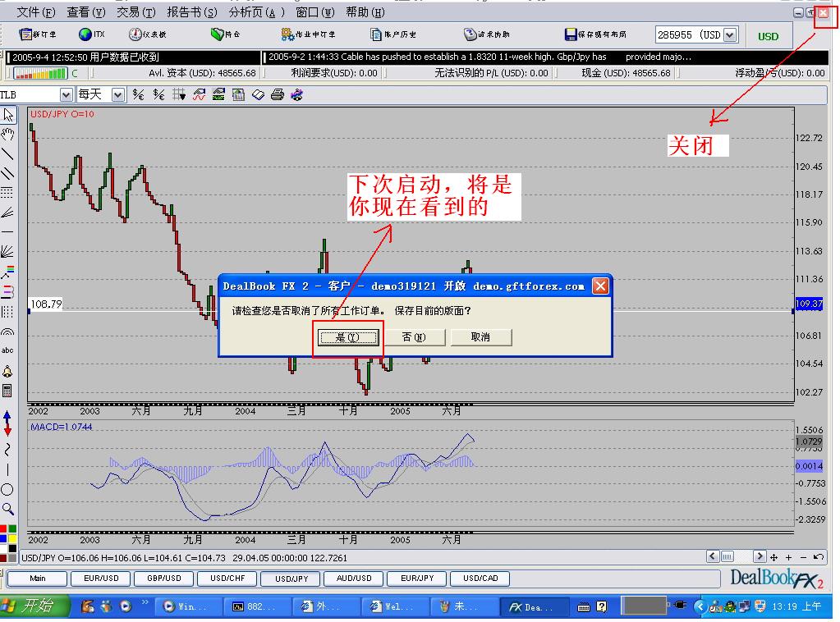Screen dimensions: 840x622
Task: Click the alert bell tool
Action: tap(7, 371)
